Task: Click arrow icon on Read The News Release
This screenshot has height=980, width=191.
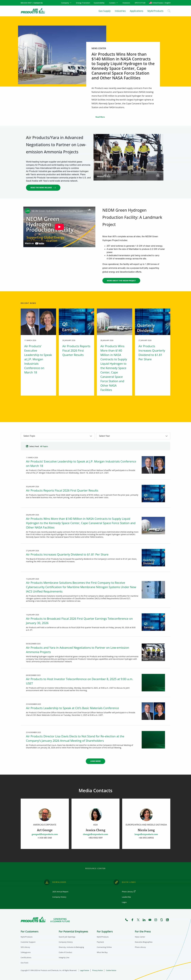Action: (x=55, y=188)
